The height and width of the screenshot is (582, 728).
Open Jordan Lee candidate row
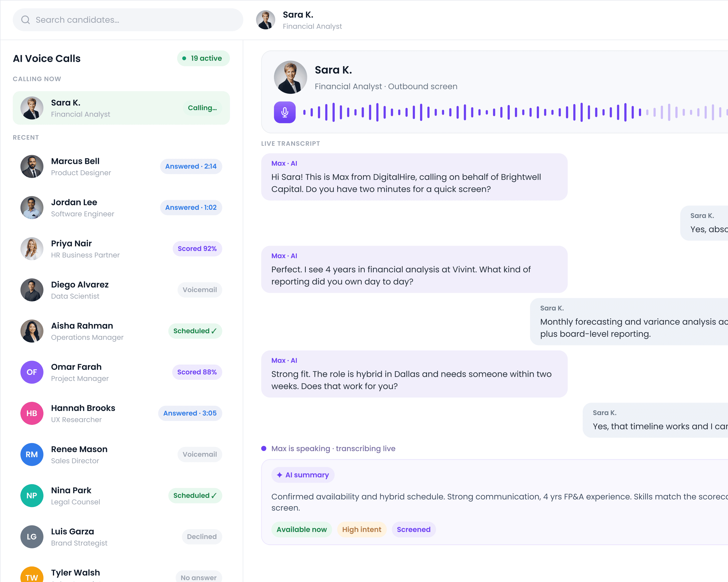tap(121, 208)
